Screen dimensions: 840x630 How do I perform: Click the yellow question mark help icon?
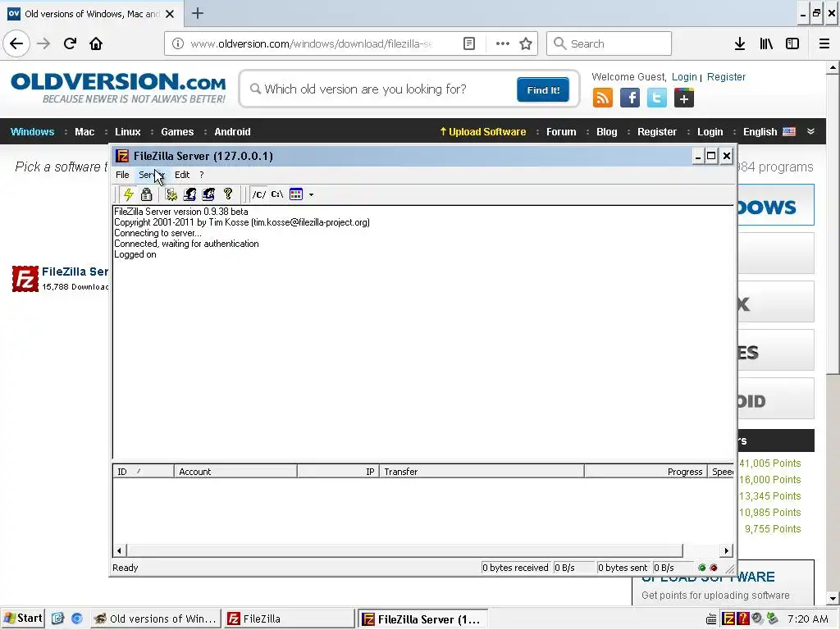coord(228,194)
